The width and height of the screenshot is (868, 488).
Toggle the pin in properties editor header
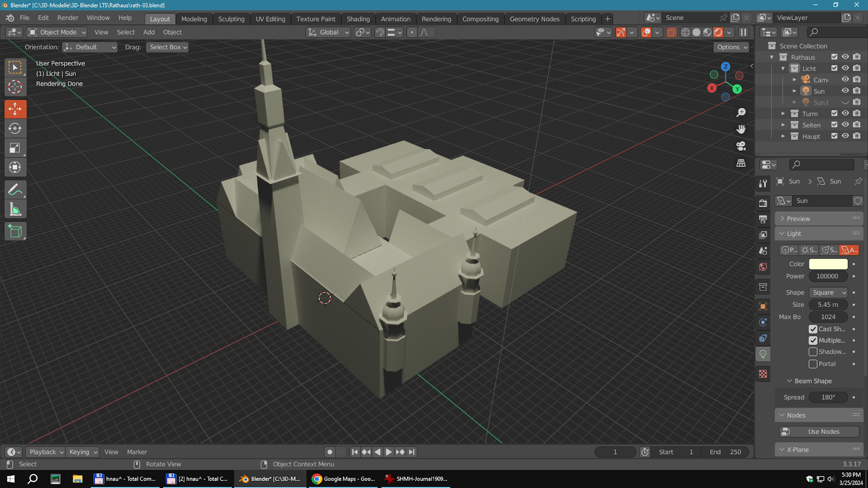(858, 181)
